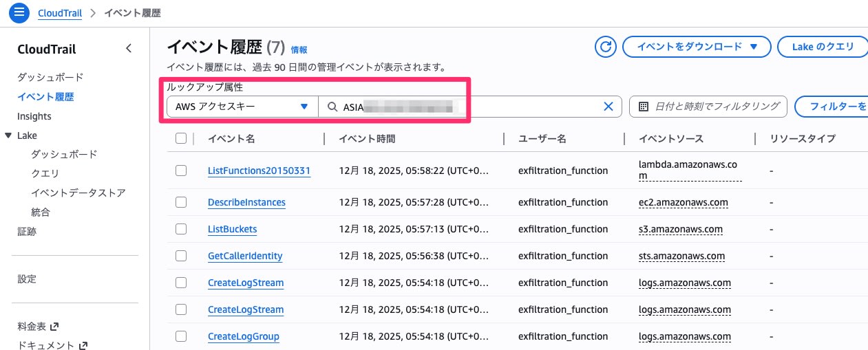This screenshot has height=350, width=868.
Task: Click the search magnifier icon
Action: pos(332,107)
